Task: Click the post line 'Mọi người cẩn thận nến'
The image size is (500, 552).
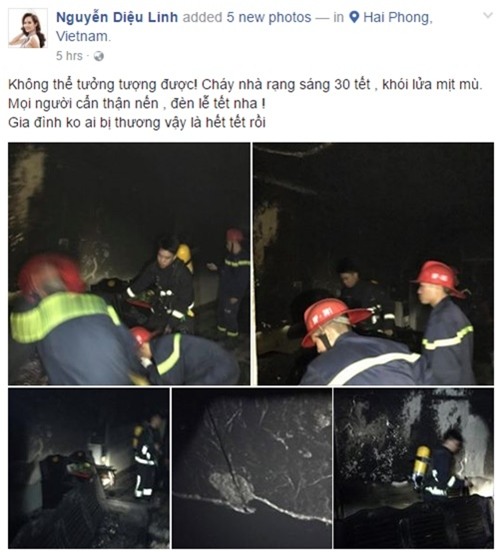Action: coord(137,104)
